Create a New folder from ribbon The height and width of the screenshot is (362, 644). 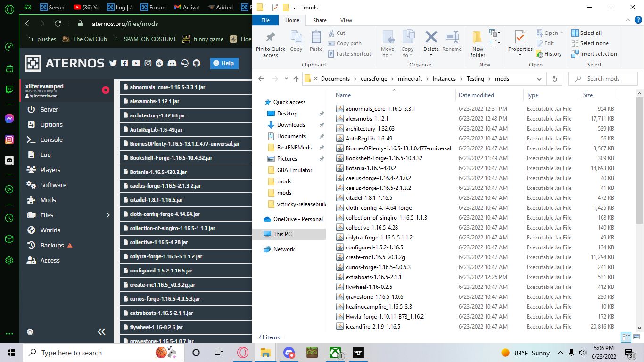478,44
